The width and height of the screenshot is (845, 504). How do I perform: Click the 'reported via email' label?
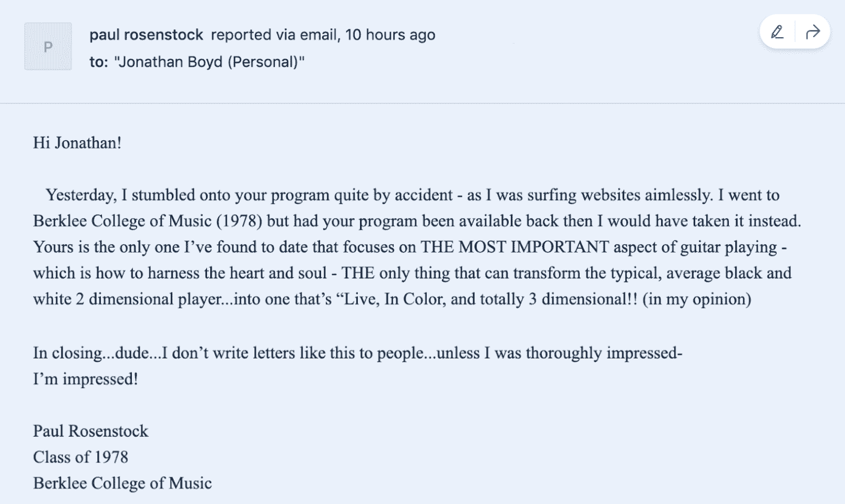[273, 35]
